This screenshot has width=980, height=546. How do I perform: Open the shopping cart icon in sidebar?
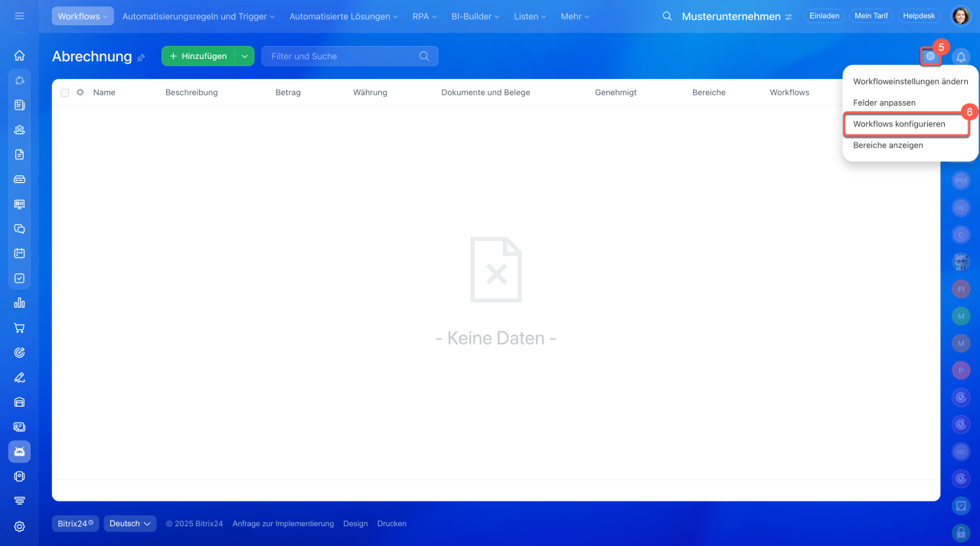19,328
